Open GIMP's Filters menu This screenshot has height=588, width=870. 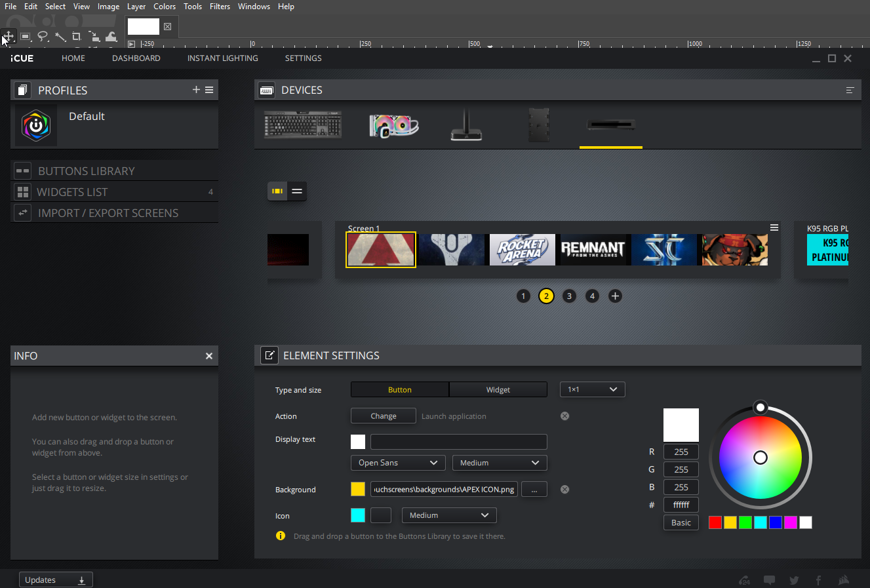[220, 6]
